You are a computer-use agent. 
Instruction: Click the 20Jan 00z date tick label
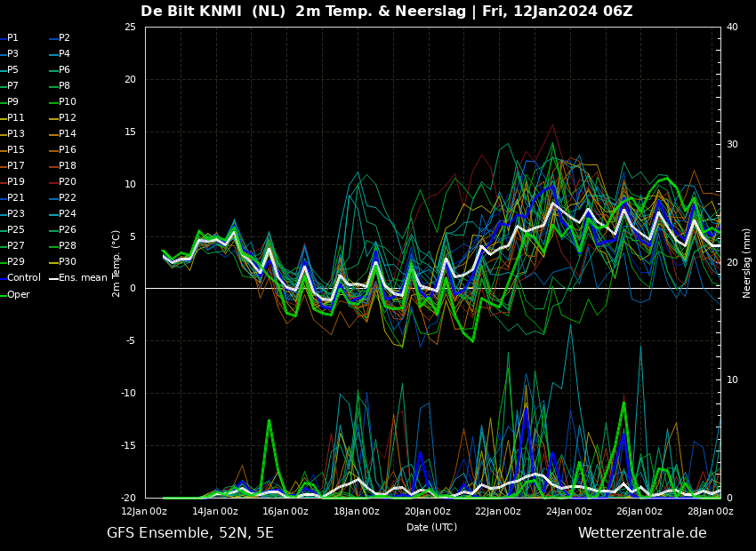click(427, 511)
